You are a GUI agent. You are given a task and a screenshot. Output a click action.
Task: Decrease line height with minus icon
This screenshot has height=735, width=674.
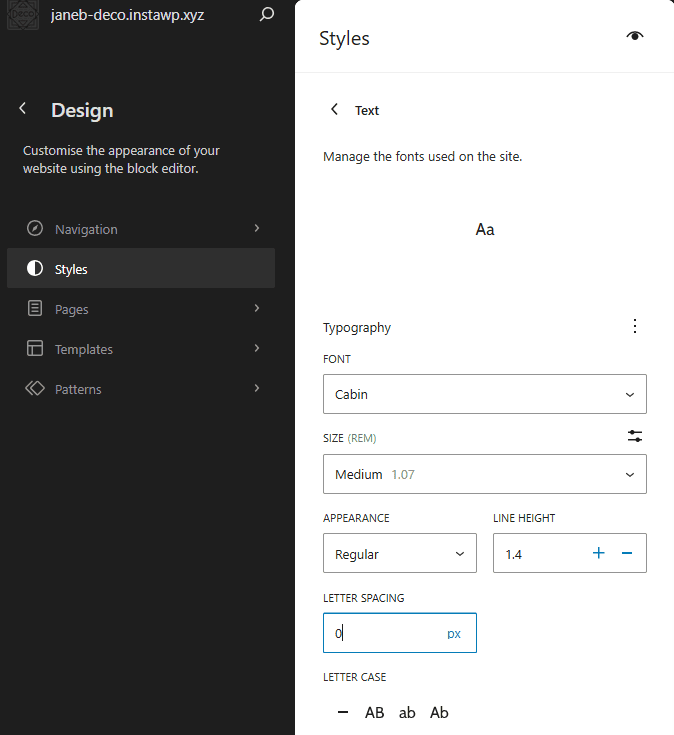point(627,553)
